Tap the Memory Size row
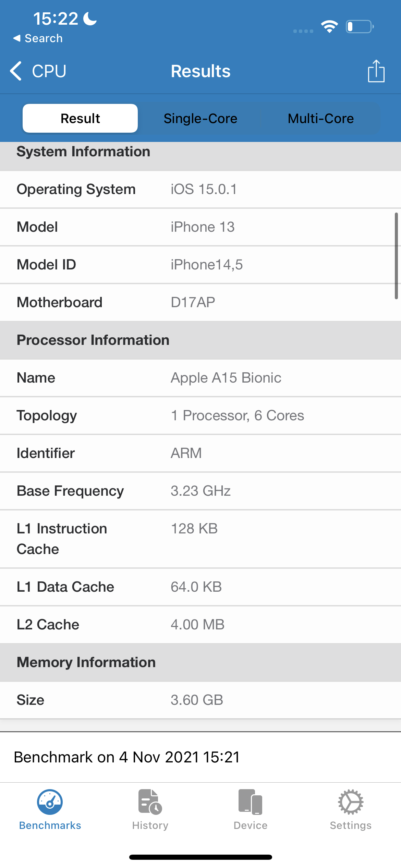The height and width of the screenshot is (868, 401). 200,700
